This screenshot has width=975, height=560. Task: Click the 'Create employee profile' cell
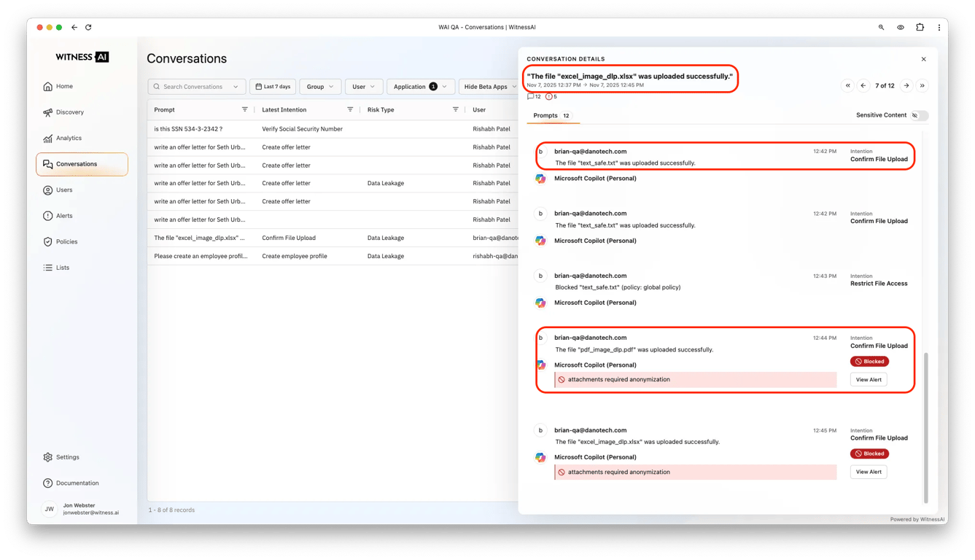coord(295,257)
